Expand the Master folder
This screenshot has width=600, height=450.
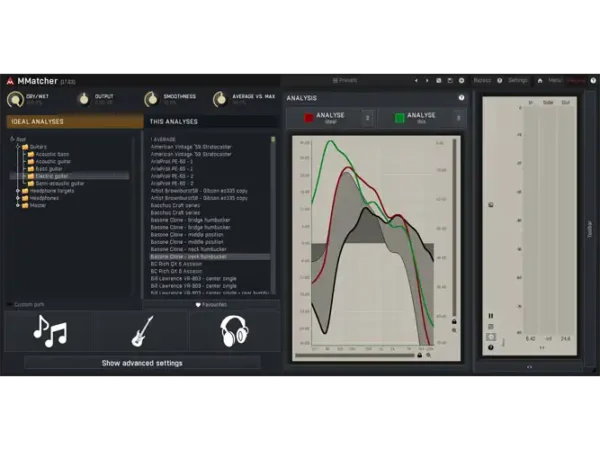18,205
